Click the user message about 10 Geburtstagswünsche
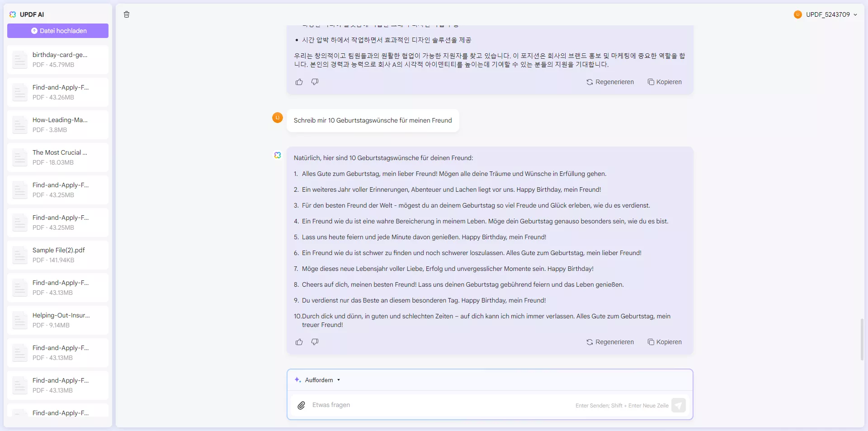Screen dimensions: 868x431 [373, 120]
